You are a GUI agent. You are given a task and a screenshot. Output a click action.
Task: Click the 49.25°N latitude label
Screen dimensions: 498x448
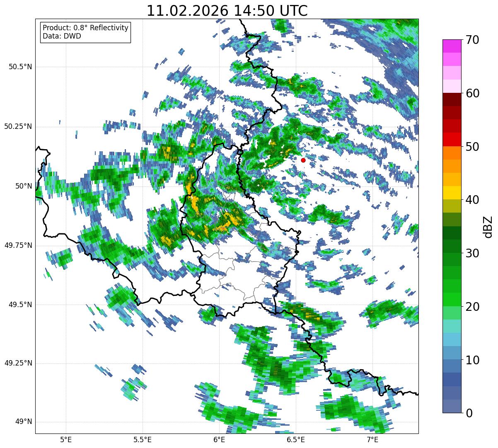(18, 363)
